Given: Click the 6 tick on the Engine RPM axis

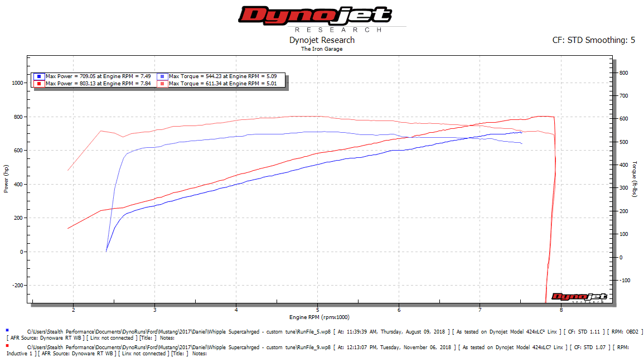Looking at the screenshot, I should pyautogui.click(x=399, y=310).
